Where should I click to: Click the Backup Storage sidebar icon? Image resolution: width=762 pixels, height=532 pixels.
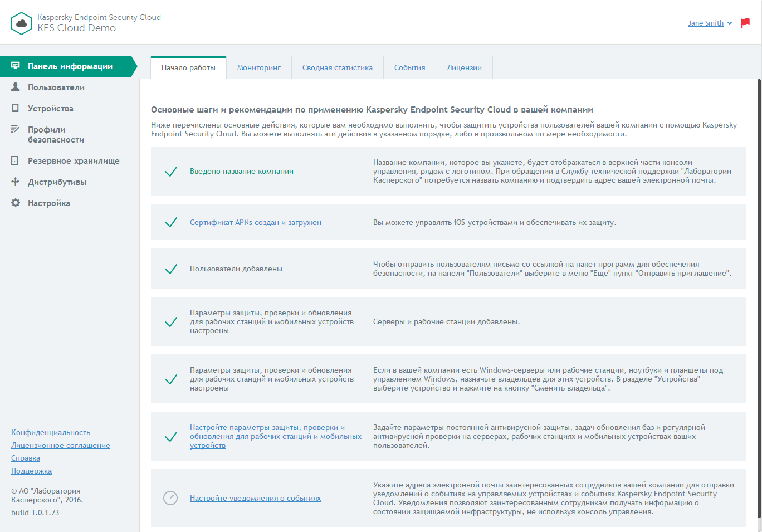click(16, 160)
